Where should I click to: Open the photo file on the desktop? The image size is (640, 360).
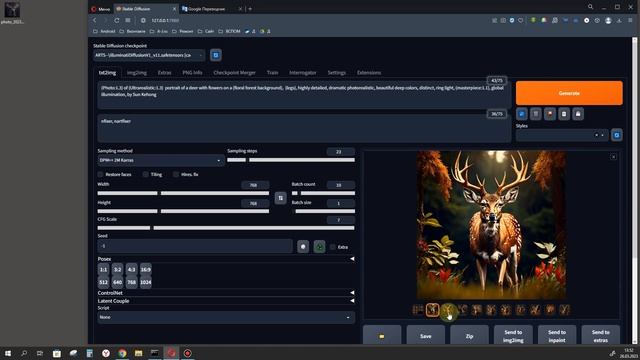click(12, 13)
